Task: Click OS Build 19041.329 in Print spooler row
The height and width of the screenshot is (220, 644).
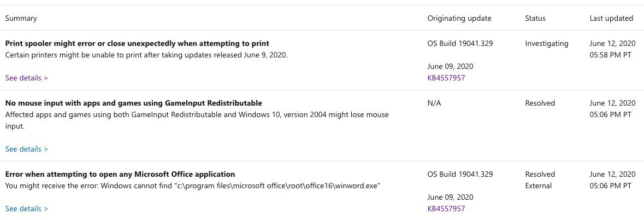Action: pyautogui.click(x=460, y=43)
